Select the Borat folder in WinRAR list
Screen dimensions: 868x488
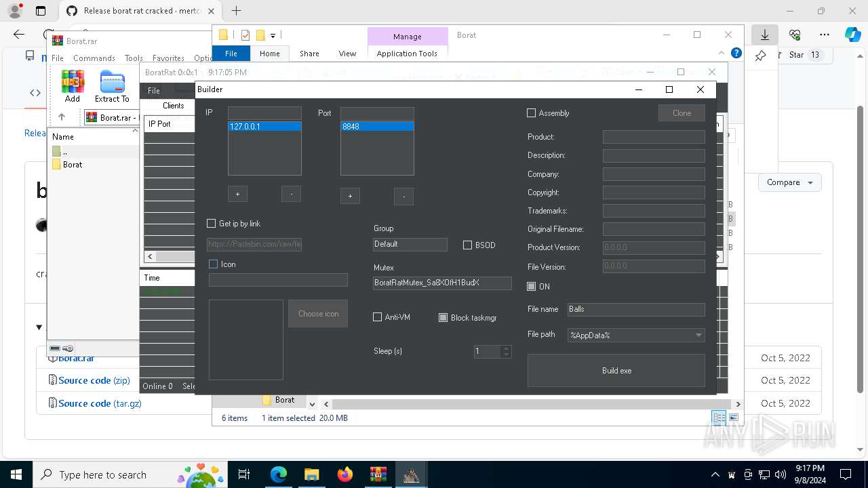[x=67, y=165]
